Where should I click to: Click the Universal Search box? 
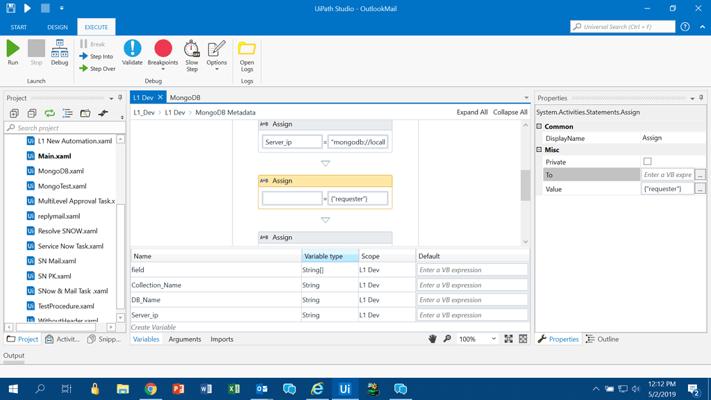coord(623,27)
